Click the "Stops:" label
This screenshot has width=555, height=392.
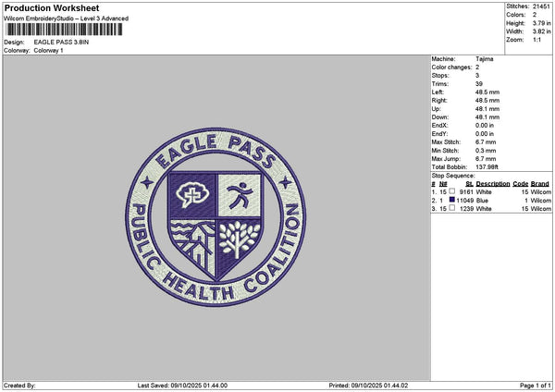click(440, 76)
